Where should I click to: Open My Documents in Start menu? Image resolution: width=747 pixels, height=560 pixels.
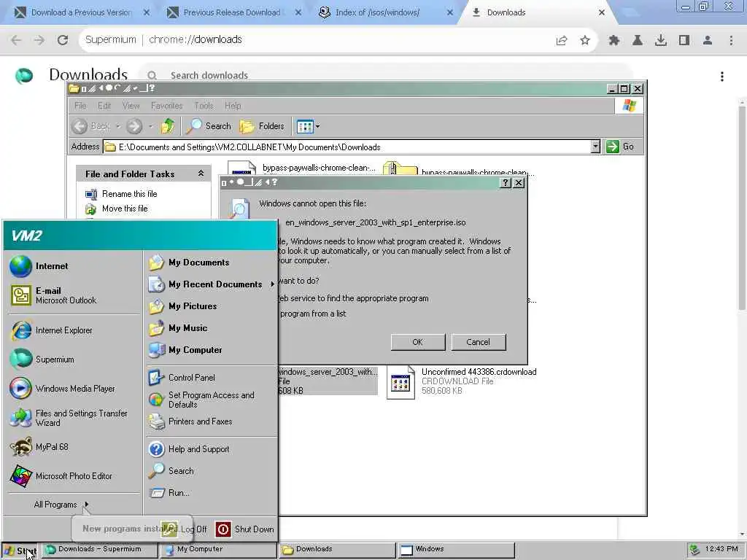pyautogui.click(x=189, y=262)
